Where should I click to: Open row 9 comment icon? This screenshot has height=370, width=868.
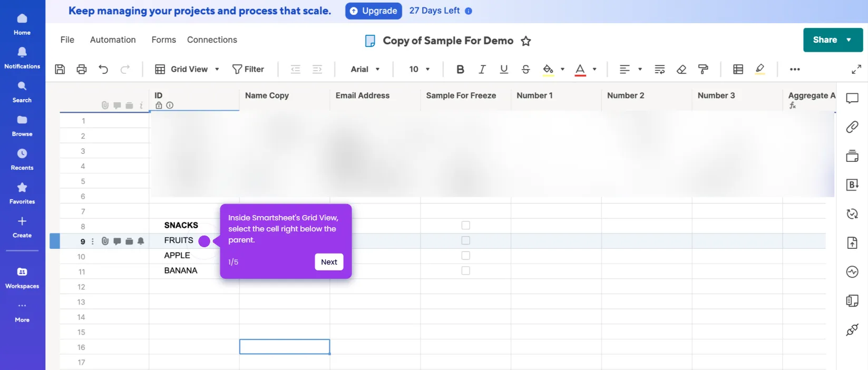point(117,241)
